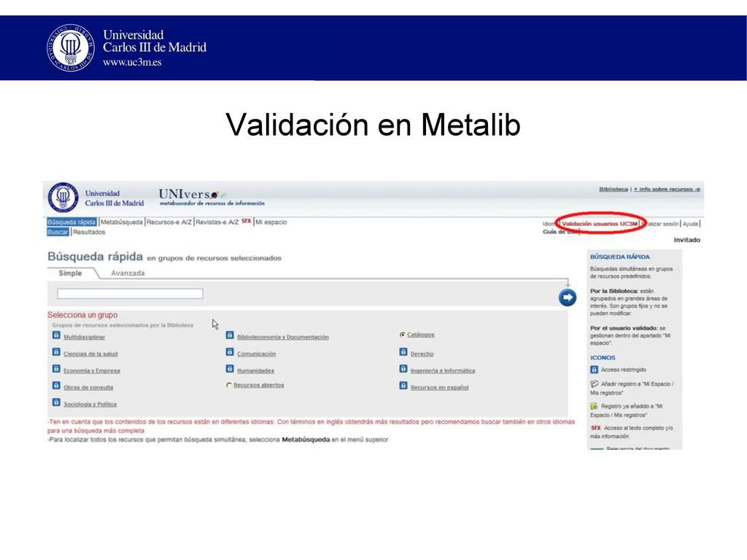Open the Mi espacio menu item

pos(271,222)
